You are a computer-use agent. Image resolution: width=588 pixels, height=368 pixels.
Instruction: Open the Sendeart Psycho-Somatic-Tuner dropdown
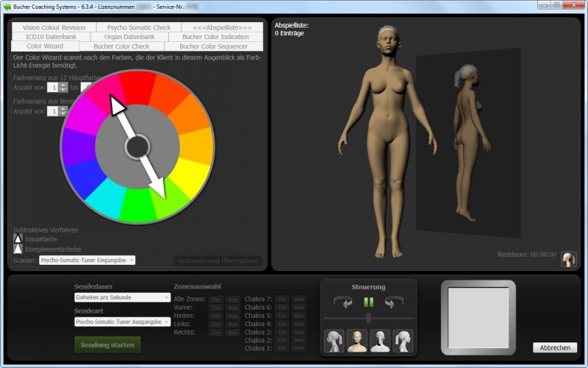click(x=122, y=322)
